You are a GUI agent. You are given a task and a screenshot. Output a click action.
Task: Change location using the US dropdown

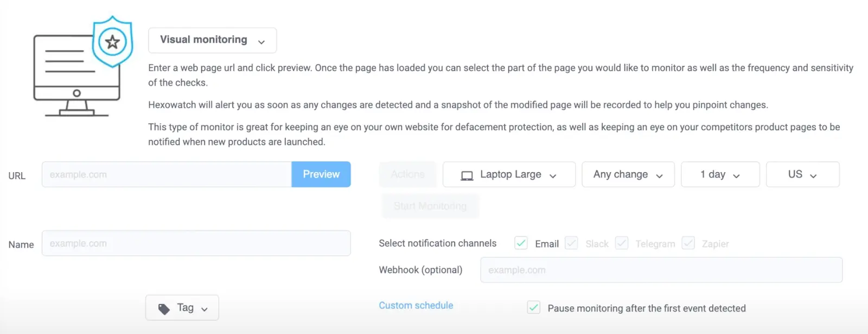pyautogui.click(x=802, y=174)
